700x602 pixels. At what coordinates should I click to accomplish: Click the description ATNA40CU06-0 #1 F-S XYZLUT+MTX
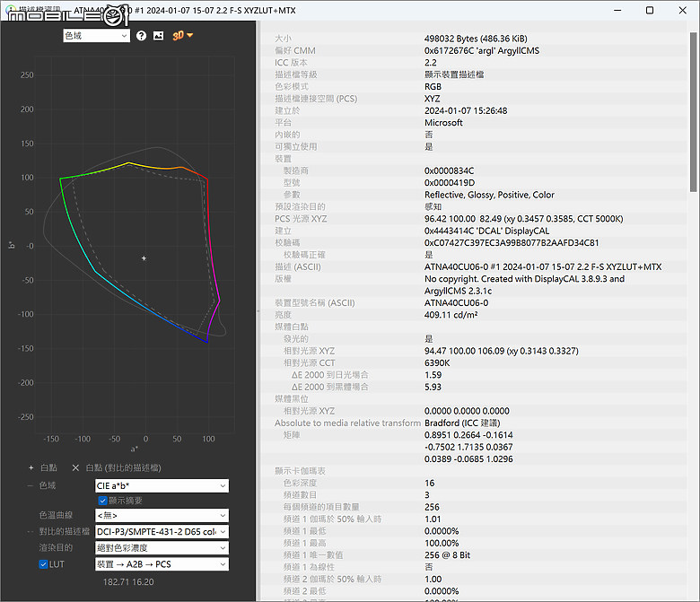coord(543,266)
